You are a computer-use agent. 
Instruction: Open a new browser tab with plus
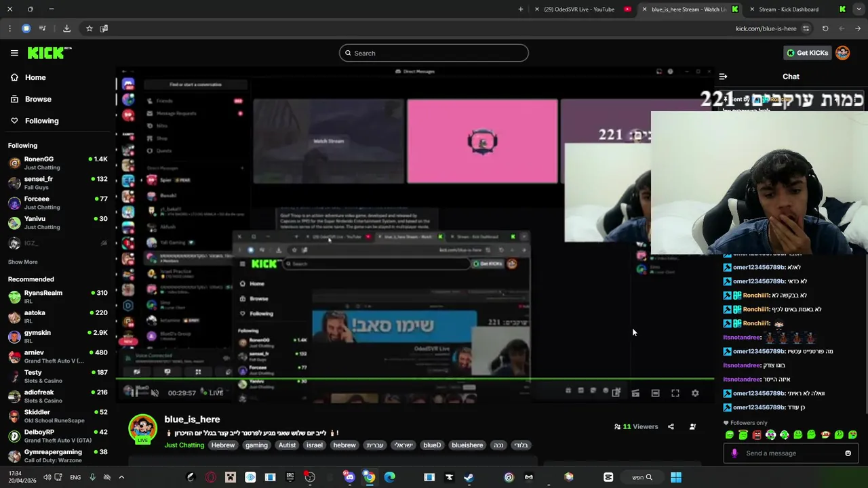click(x=521, y=9)
